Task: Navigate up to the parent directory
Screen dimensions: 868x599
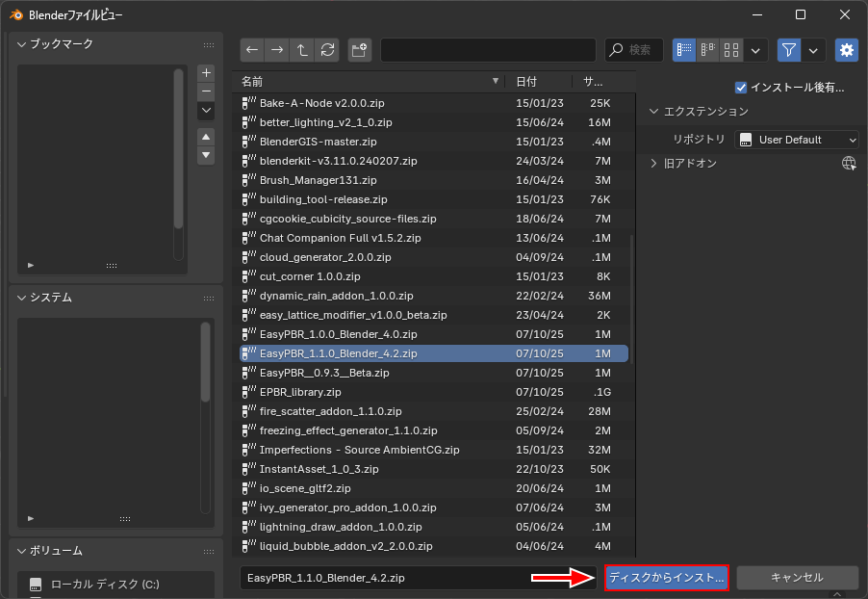Action: pos(302,50)
